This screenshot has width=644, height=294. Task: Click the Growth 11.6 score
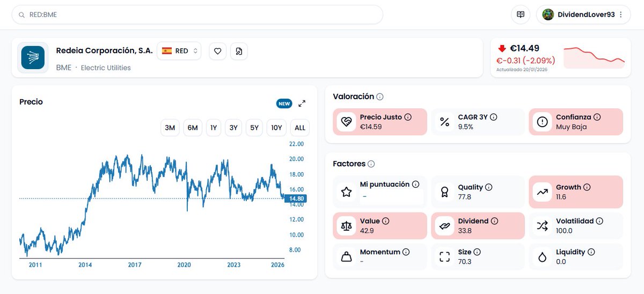coord(561,197)
